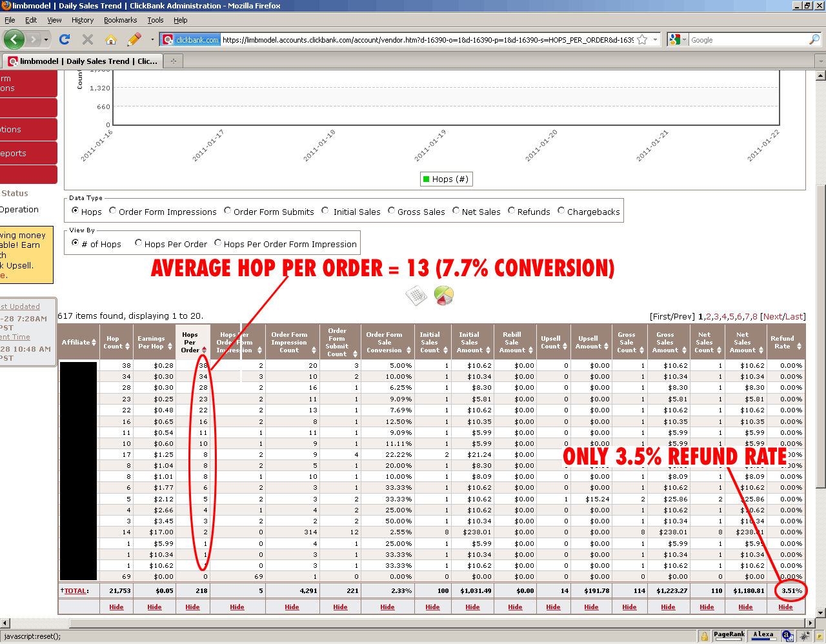The height and width of the screenshot is (644, 826).
Task: Open the Bookmarks menu
Action: (x=120, y=20)
